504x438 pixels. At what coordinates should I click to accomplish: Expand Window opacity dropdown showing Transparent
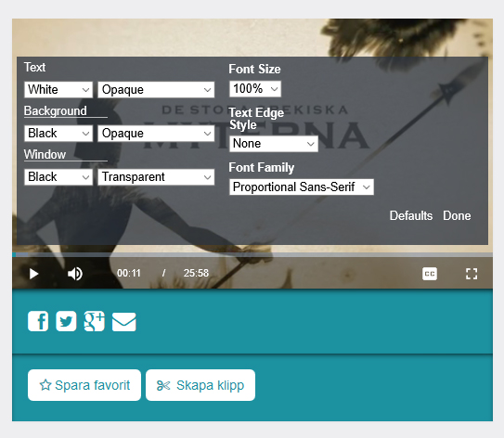156,176
